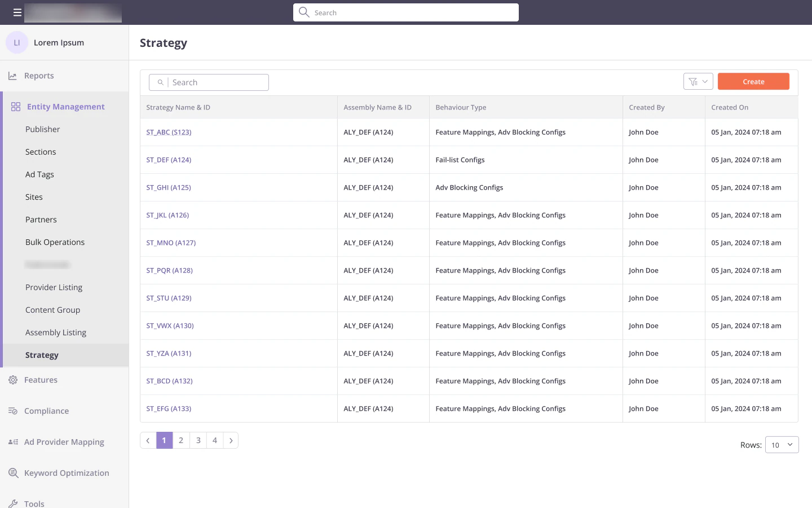Go to page 2
The width and height of the screenshot is (812, 508).
tap(181, 440)
